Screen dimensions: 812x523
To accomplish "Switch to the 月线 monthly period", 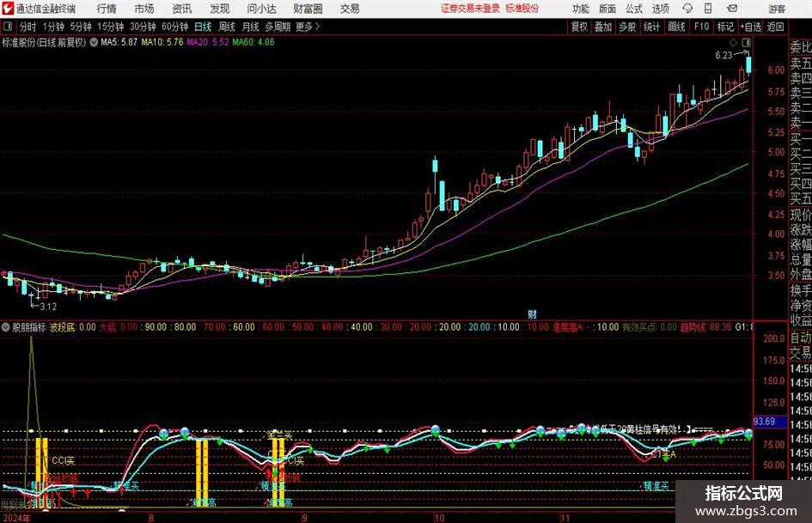I will click(x=250, y=27).
